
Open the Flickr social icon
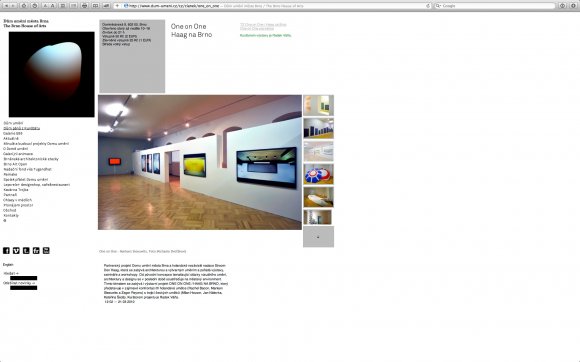[36, 251]
